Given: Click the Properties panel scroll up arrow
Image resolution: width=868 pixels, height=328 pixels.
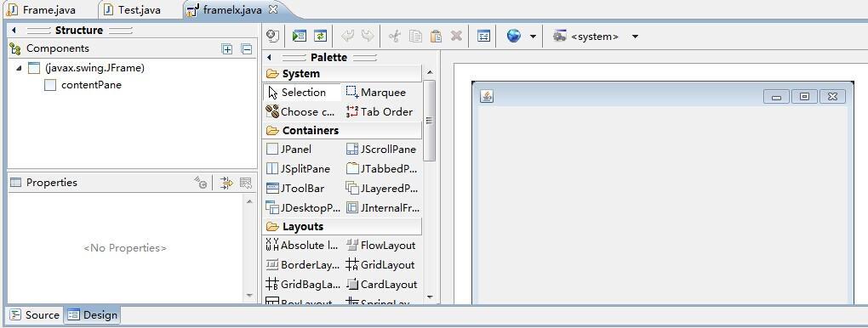Looking at the screenshot, I should click(x=249, y=202).
